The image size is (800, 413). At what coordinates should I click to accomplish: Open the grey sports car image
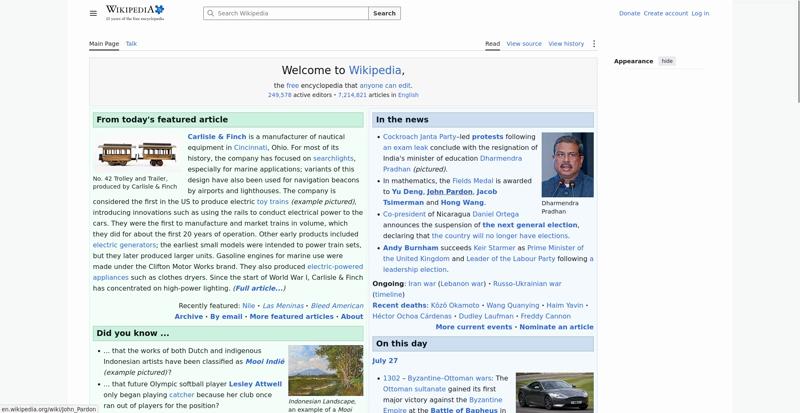coord(555,393)
